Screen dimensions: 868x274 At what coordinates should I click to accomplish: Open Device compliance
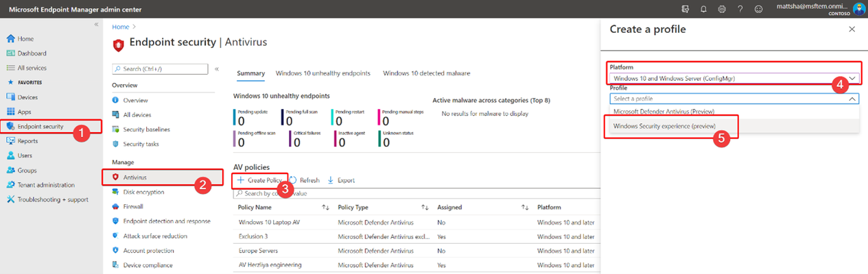pos(148,264)
